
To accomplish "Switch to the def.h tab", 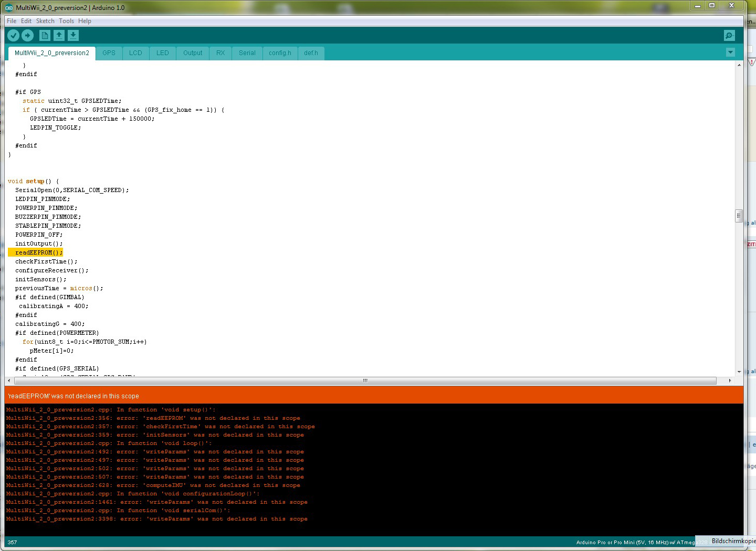I will click(x=311, y=53).
